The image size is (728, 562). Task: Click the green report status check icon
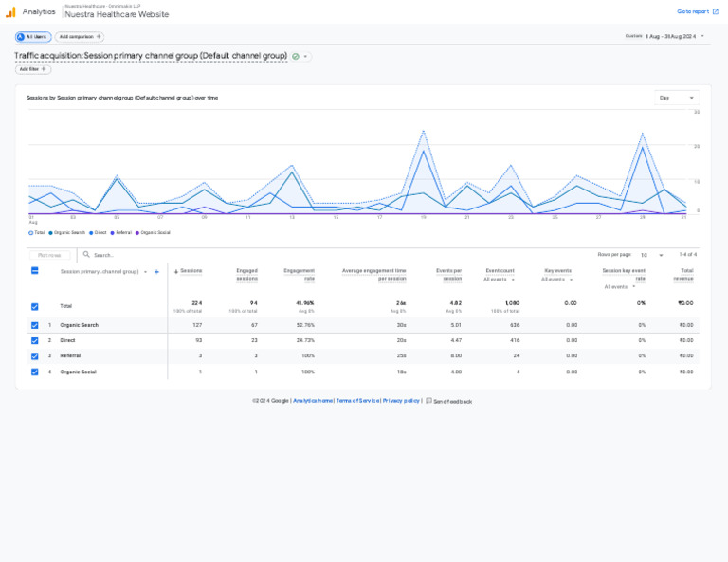point(296,56)
